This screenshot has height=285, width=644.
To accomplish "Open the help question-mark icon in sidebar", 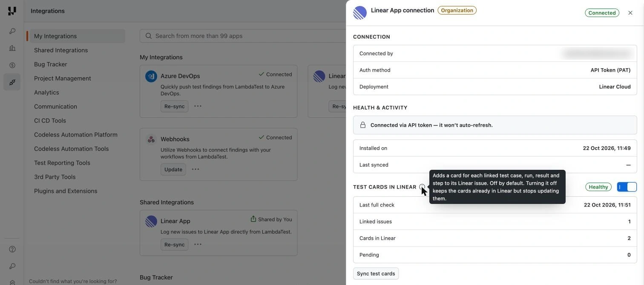I will tap(12, 249).
